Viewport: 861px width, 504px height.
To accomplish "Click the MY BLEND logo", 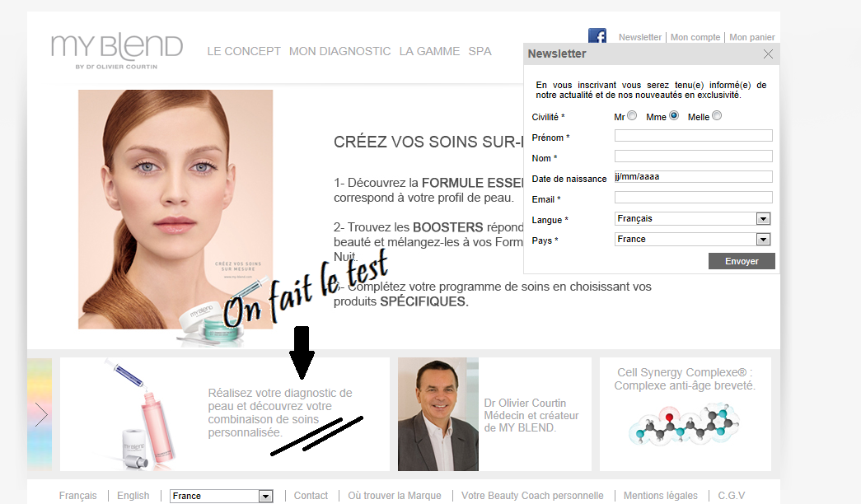I will [x=117, y=50].
